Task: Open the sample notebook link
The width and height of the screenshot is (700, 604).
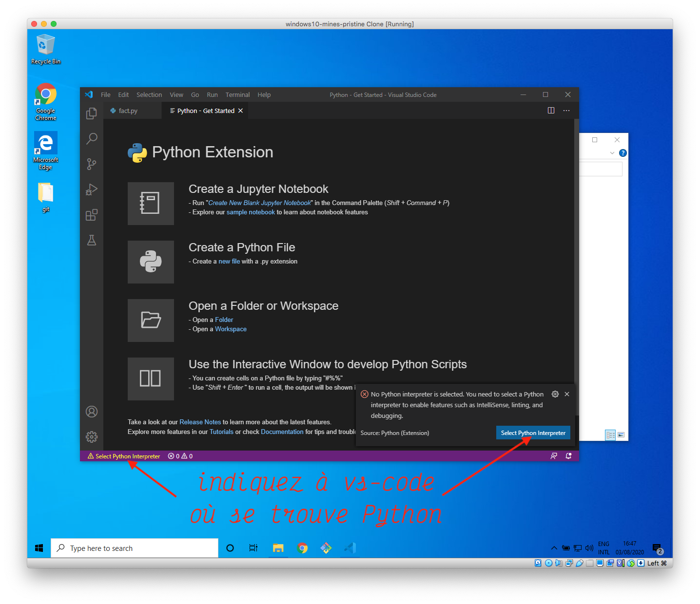Action: coord(251,212)
